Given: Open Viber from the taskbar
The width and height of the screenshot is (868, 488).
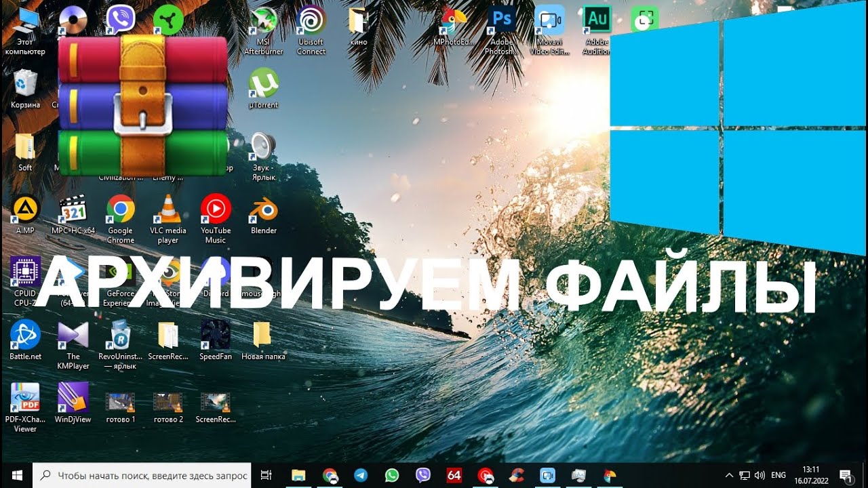Looking at the screenshot, I should point(423,475).
